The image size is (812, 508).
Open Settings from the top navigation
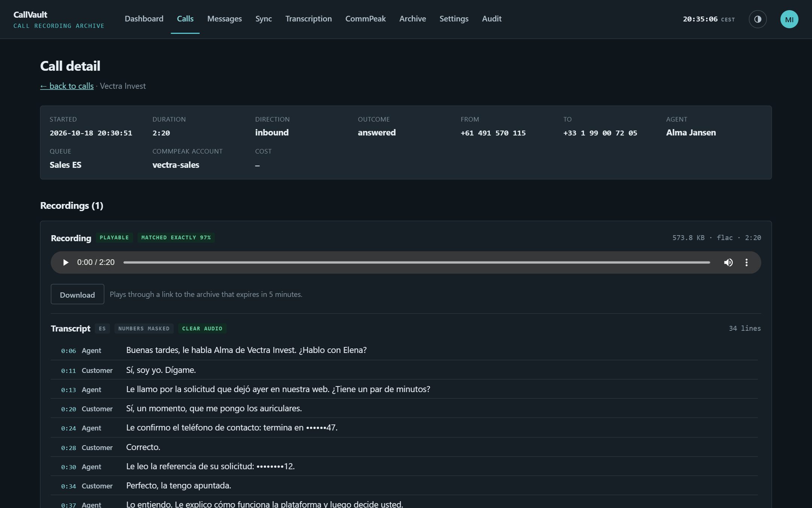(454, 19)
